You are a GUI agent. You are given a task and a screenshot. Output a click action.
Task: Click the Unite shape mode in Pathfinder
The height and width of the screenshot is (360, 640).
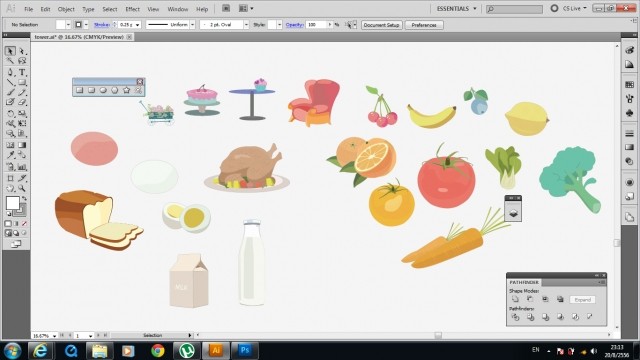[515, 299]
